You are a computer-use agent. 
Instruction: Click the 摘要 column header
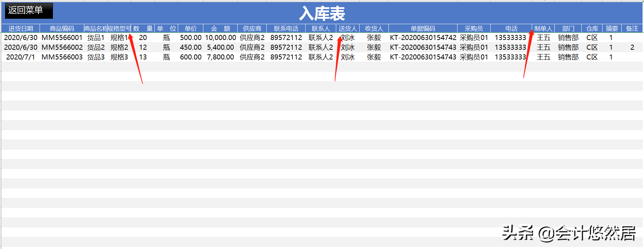click(x=612, y=28)
